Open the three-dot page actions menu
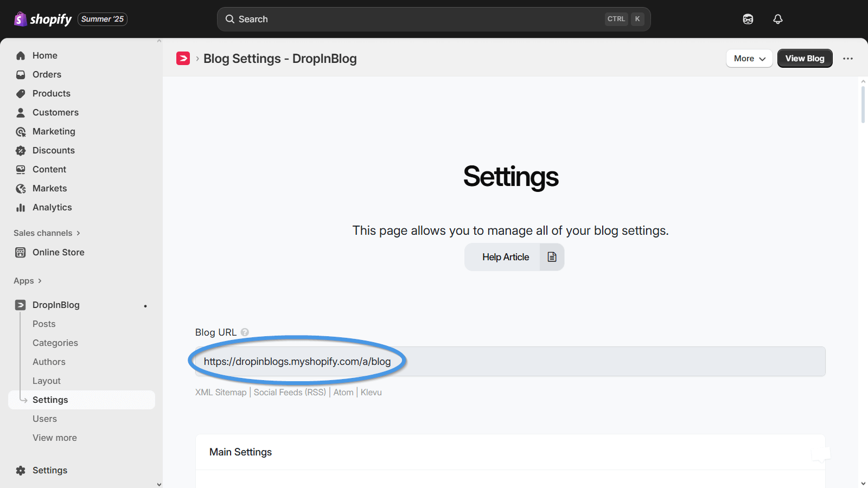The width and height of the screenshot is (868, 488). (848, 58)
